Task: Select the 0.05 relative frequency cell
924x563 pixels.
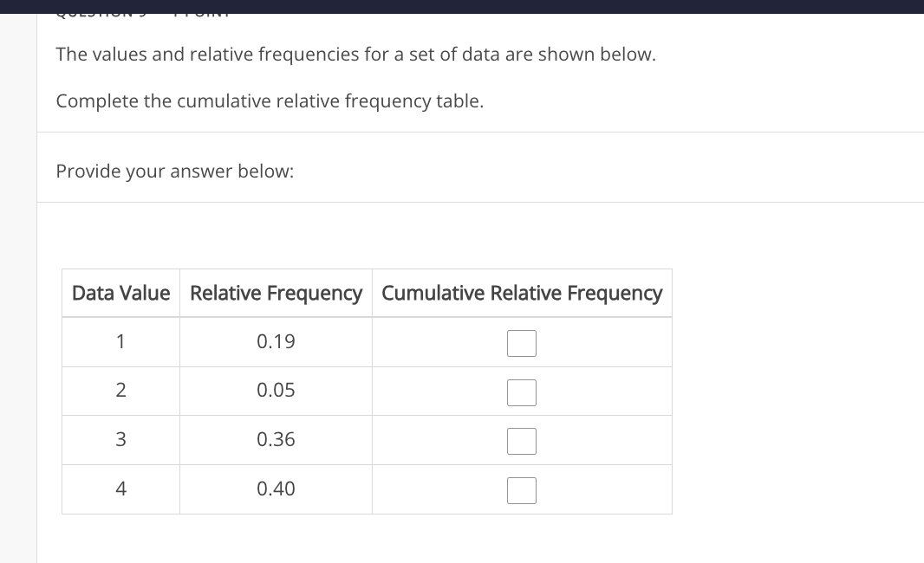Action: point(276,391)
